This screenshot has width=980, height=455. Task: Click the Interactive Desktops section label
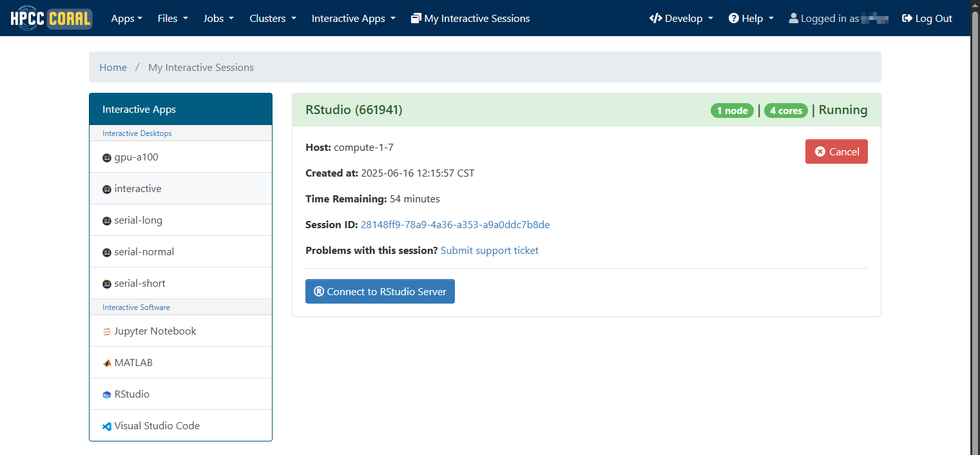point(137,133)
